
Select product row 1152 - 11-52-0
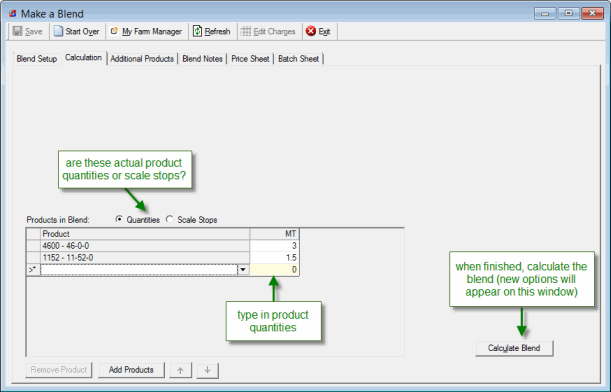[145, 258]
